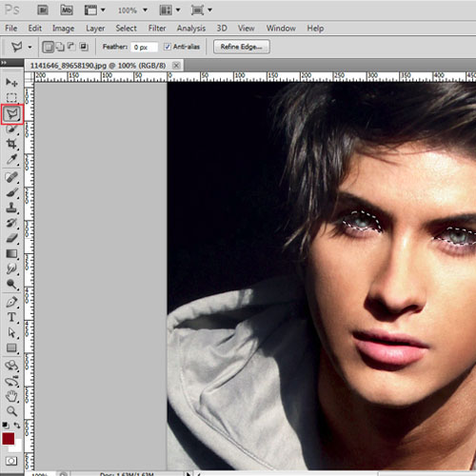
Task: Select the Crop tool
Action: coord(11,144)
